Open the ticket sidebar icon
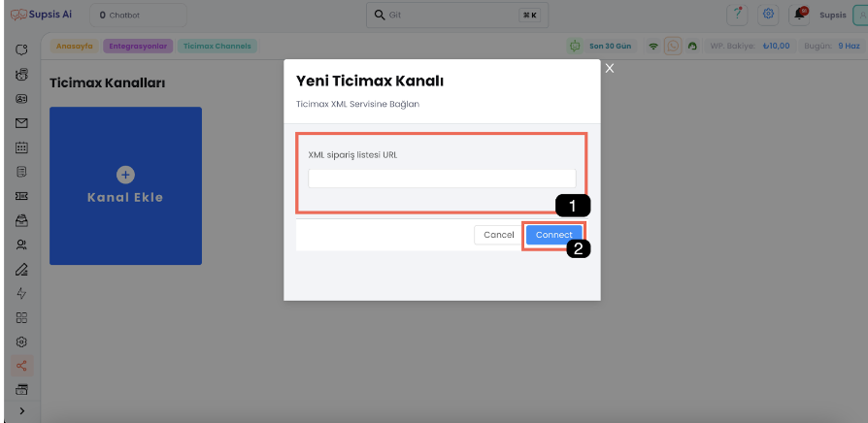868x423 pixels. tap(21, 196)
